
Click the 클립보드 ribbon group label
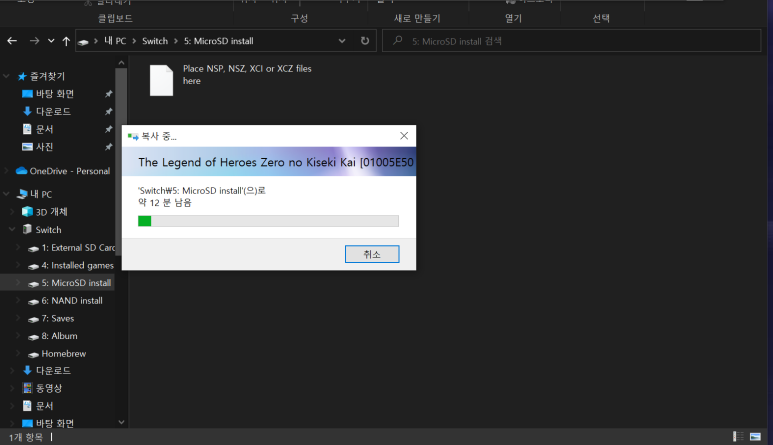(115, 18)
